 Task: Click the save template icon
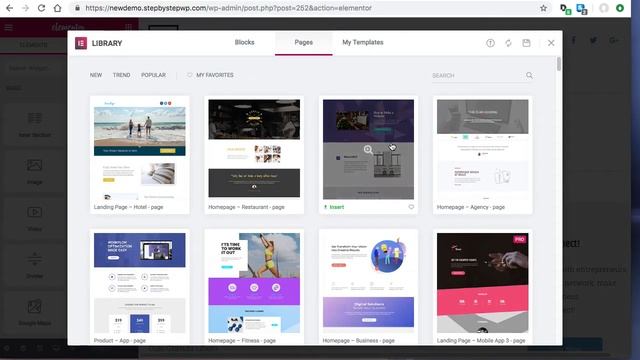(526, 43)
